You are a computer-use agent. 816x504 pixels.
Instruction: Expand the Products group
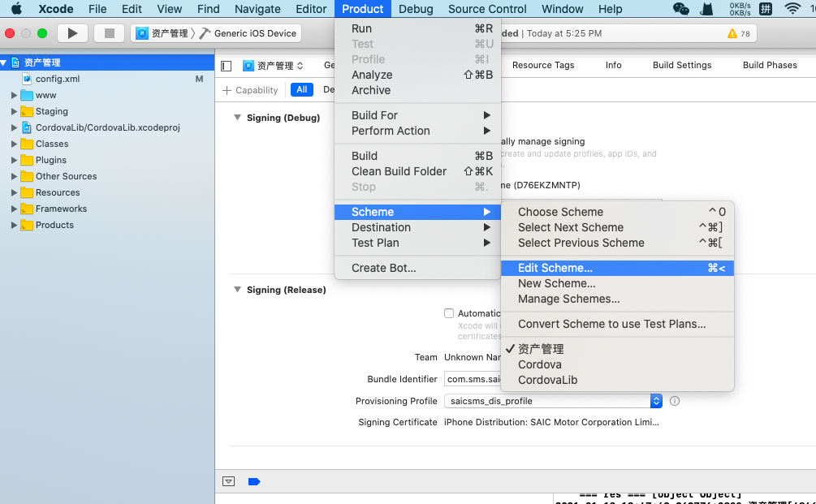(14, 225)
